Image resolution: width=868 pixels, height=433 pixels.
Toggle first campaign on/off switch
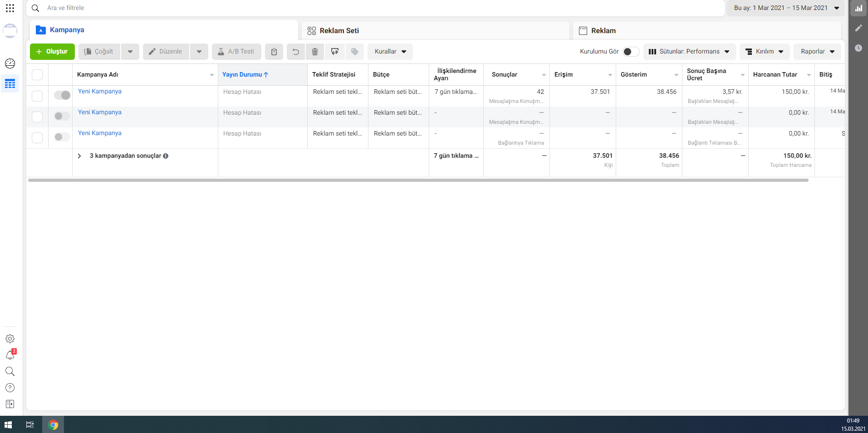[x=62, y=95]
